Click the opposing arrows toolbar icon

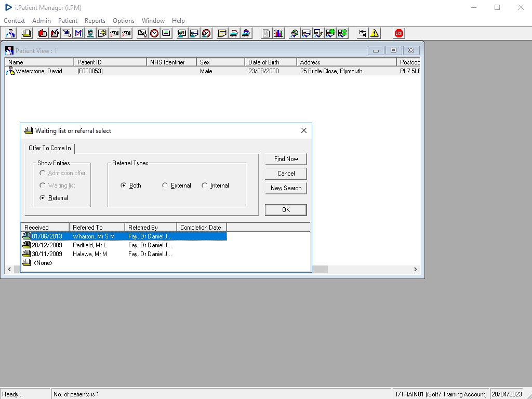[362, 33]
